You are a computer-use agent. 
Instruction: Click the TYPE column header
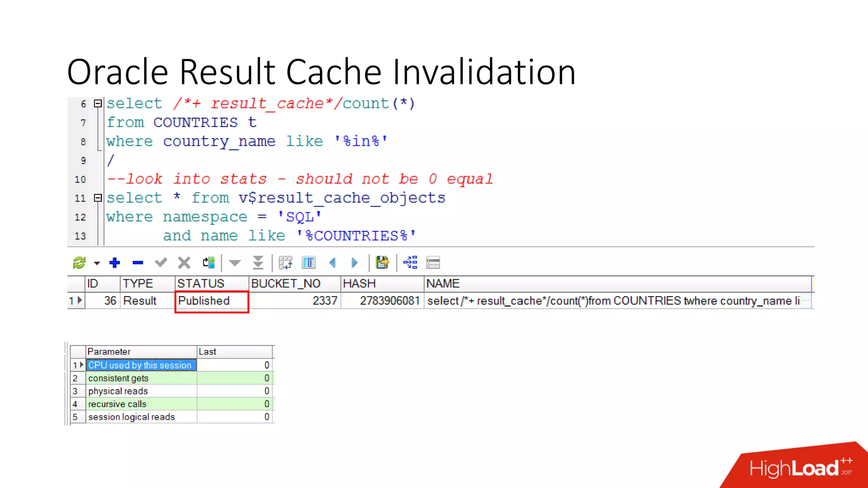147,283
